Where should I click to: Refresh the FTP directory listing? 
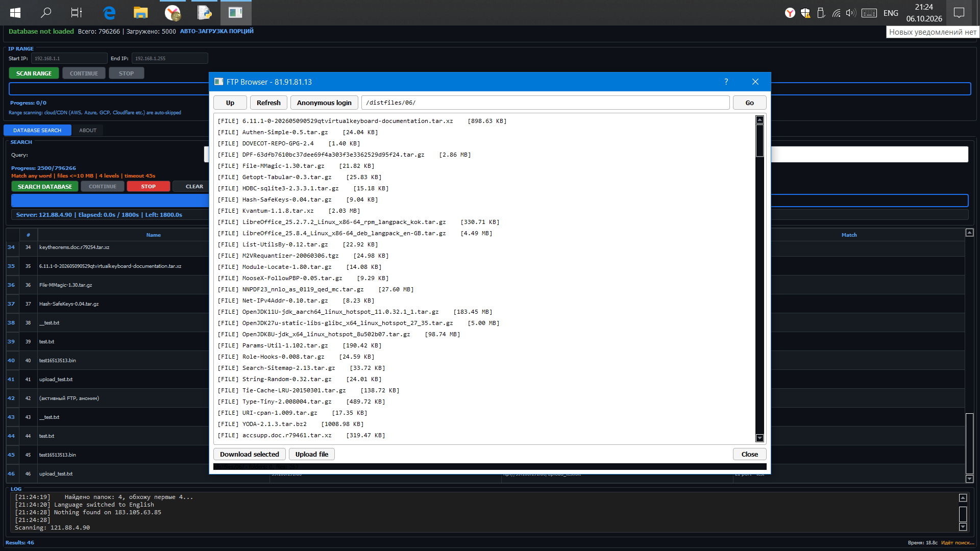point(268,103)
